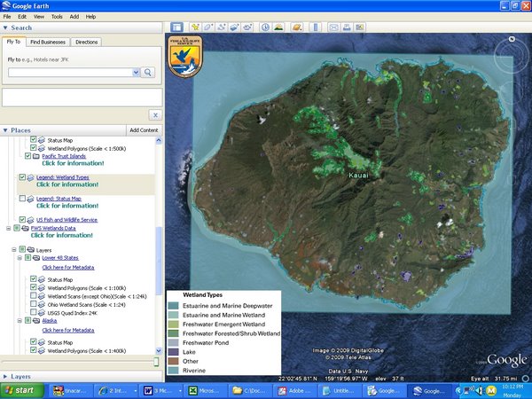Click the US Fish and Wildlife Service logo
This screenshot has height=399, width=532.
[185, 57]
